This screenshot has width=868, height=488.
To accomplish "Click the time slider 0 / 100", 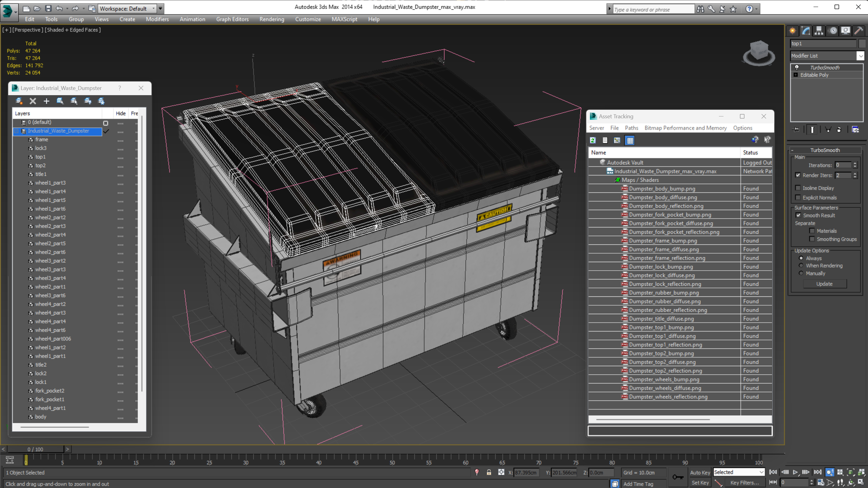I will [35, 449].
